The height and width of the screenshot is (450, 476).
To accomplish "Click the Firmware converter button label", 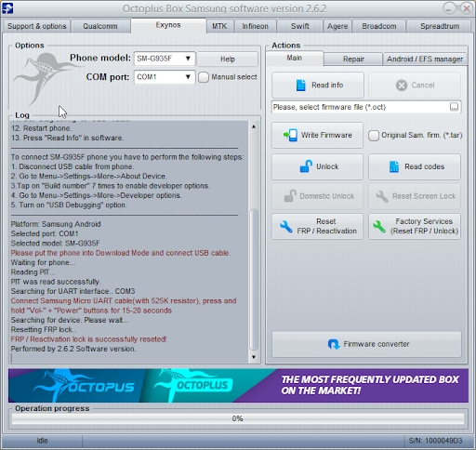I will pos(377,344).
